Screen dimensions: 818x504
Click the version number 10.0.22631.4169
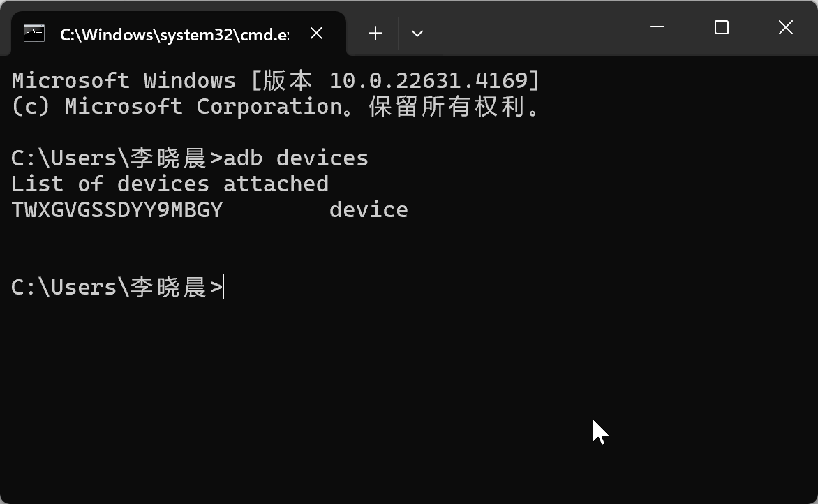428,80
